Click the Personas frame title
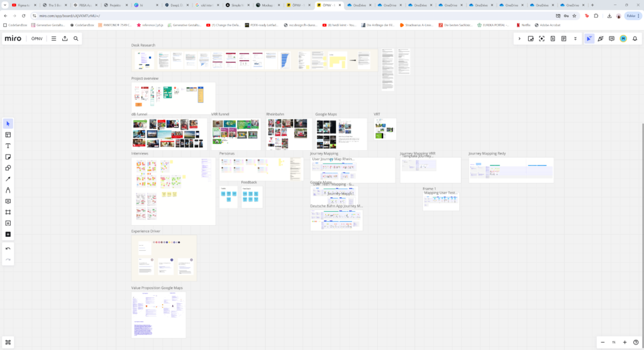The width and height of the screenshot is (644, 350). [x=226, y=153]
